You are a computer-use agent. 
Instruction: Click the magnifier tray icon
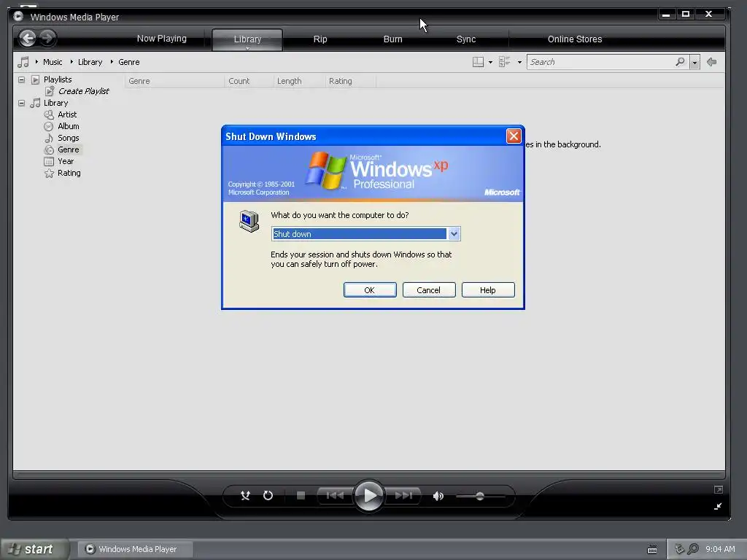[693, 549]
